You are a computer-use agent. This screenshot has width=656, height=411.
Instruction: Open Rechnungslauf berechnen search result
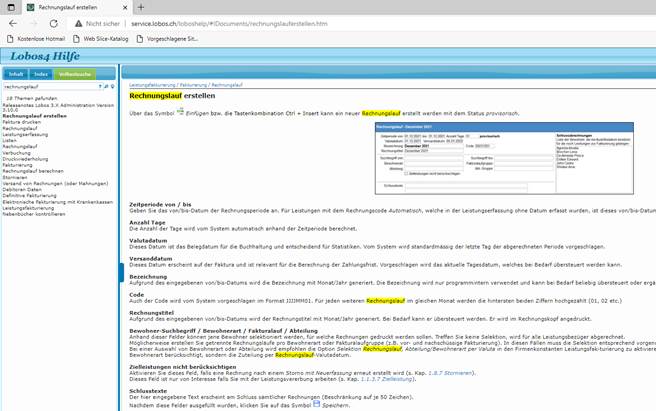[33, 171]
